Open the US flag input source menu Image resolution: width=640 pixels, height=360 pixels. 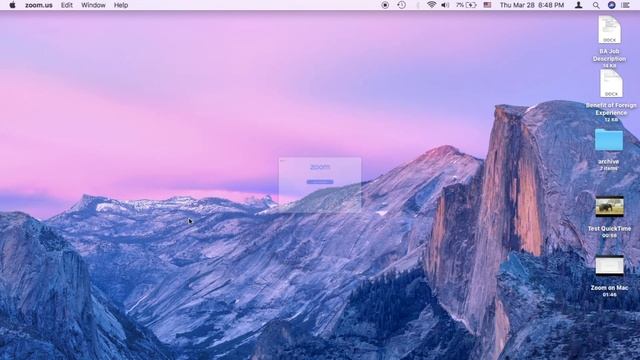tap(487, 5)
